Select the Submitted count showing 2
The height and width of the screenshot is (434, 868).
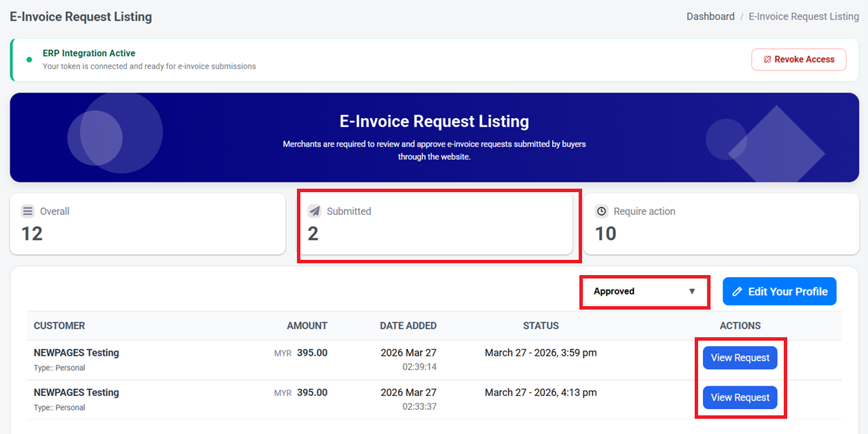click(x=314, y=234)
